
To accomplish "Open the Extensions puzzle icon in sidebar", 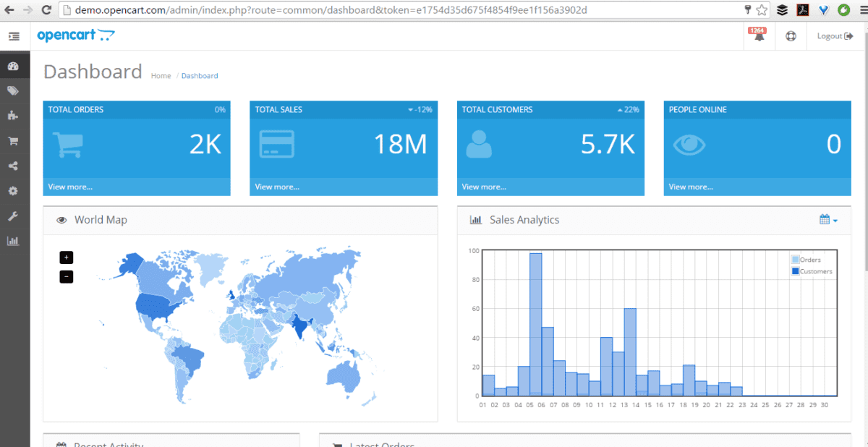I will [13, 115].
